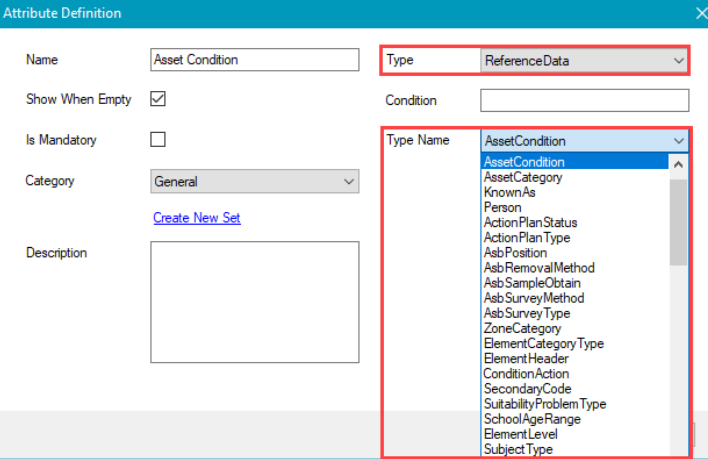Choose KnownAs in the Type Name list
Viewport: 708px width, 459px height.
tap(509, 192)
